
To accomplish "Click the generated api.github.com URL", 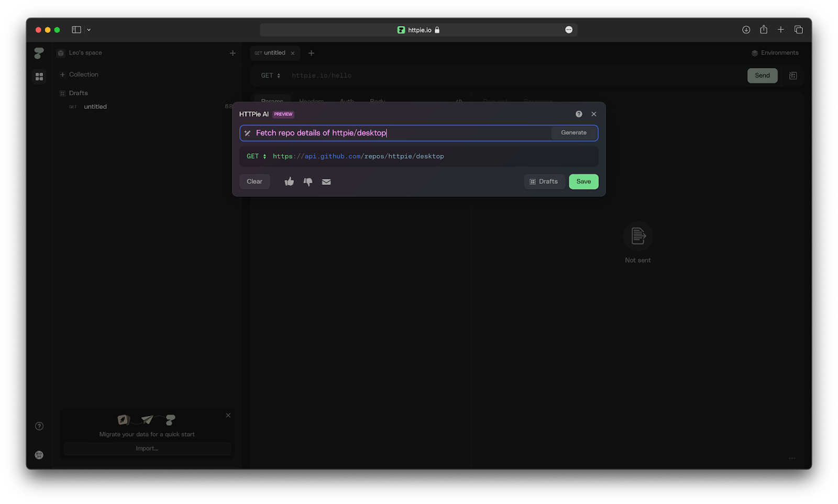I will coord(358,156).
